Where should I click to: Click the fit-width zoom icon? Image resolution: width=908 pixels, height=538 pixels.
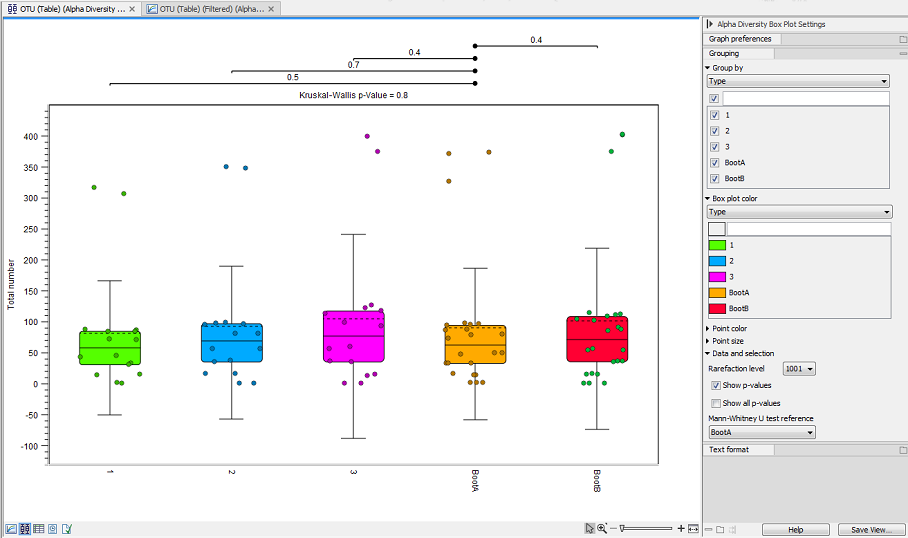tap(694, 528)
